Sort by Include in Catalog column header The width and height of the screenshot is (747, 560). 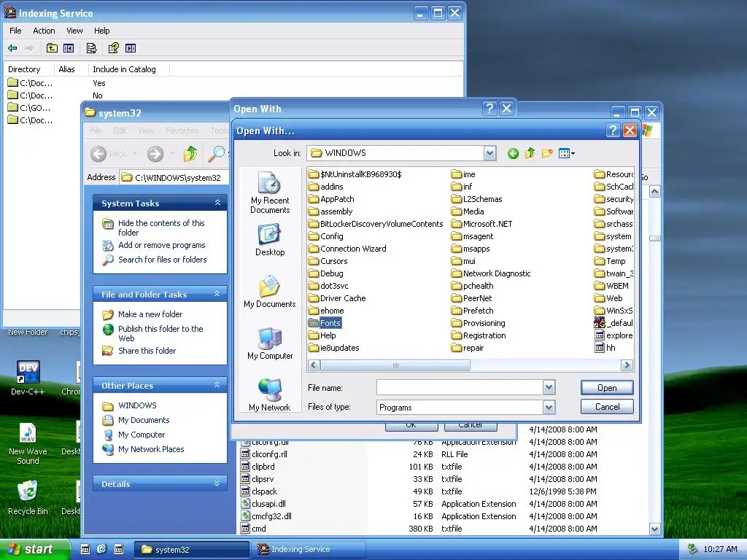click(128, 69)
